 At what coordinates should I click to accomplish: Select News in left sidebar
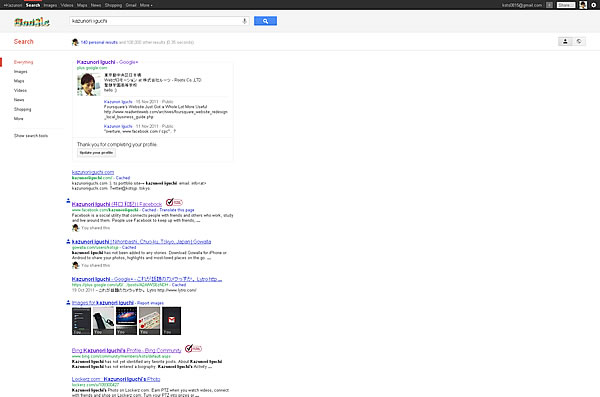coord(19,100)
